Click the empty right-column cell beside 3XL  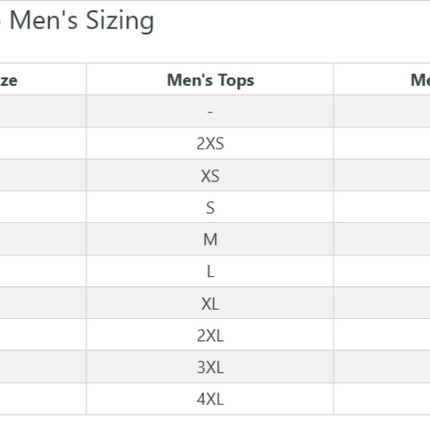click(382, 367)
